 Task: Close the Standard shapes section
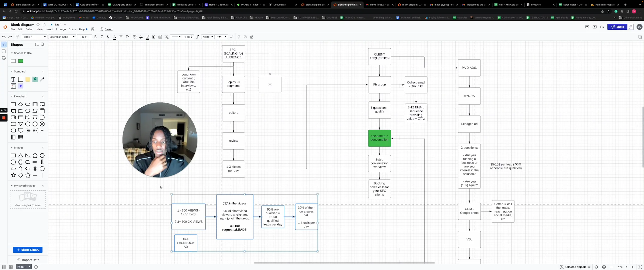[x=43, y=71]
